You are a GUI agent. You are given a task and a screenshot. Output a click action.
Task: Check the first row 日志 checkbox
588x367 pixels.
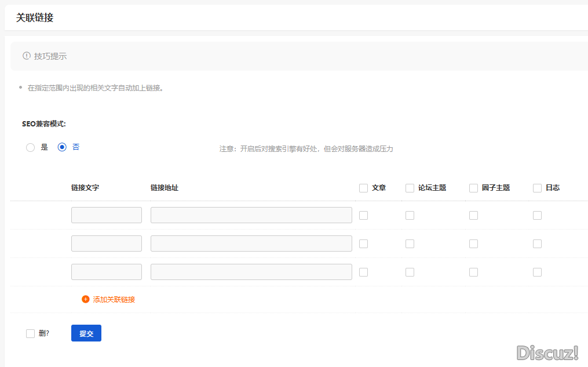pyautogui.click(x=537, y=215)
